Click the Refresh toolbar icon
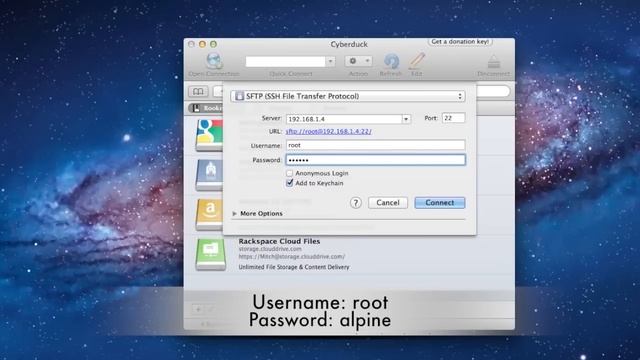Viewport: 640px width, 360px height. point(391,61)
